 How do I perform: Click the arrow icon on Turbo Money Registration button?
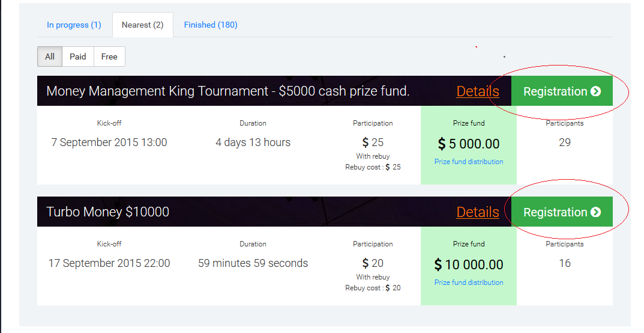(x=595, y=212)
